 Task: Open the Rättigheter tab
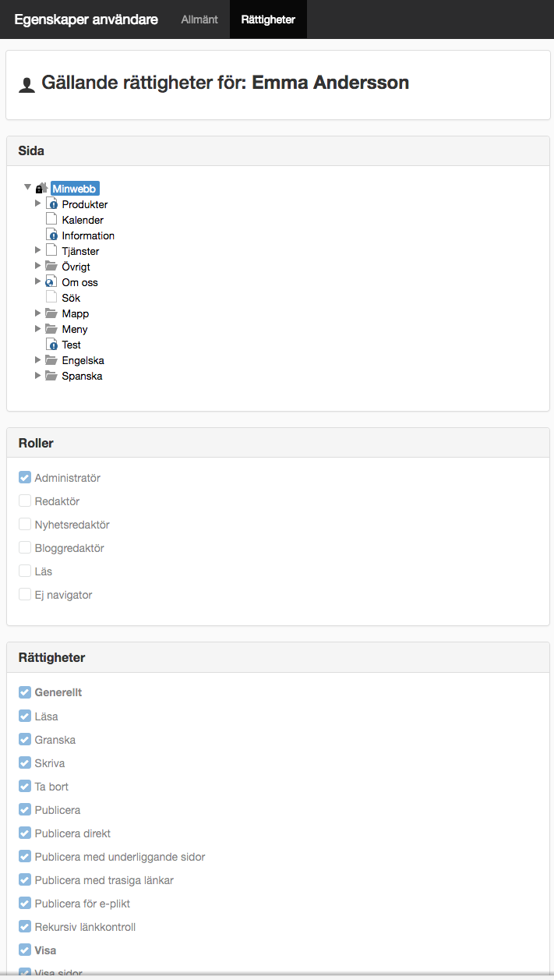point(268,19)
